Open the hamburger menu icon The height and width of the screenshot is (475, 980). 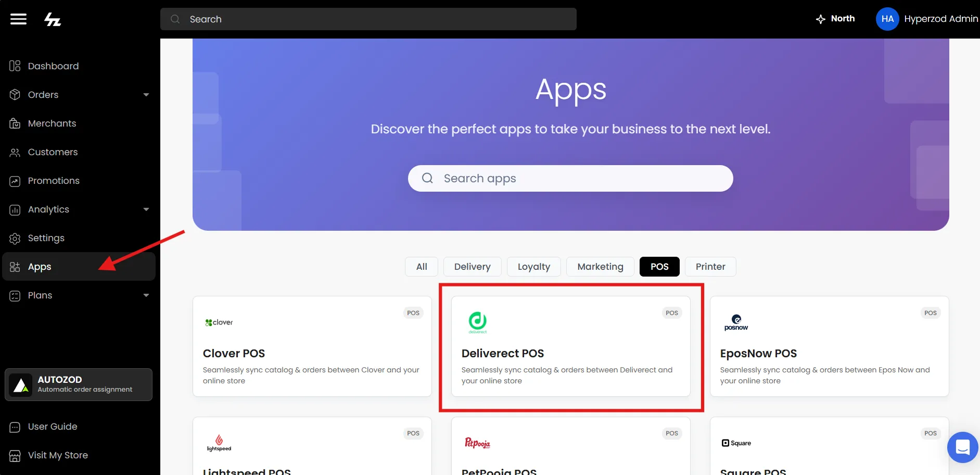[18, 19]
